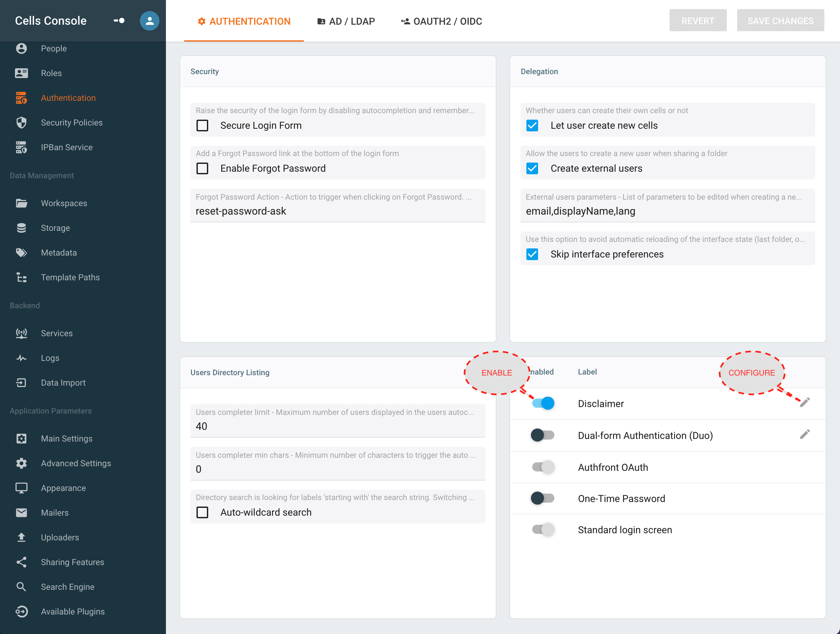Image resolution: width=840 pixels, height=634 pixels.
Task: Click the Available Plugins icon
Action: click(21, 611)
